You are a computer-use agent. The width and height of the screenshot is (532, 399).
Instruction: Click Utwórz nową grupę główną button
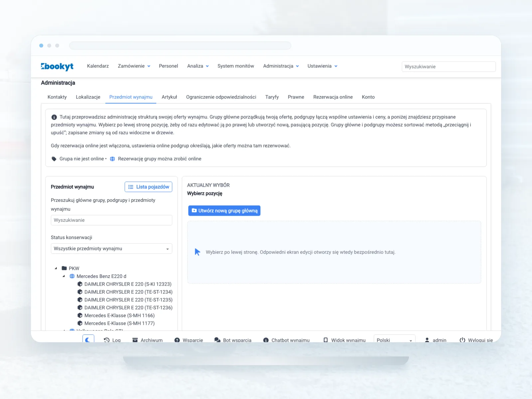pos(224,211)
